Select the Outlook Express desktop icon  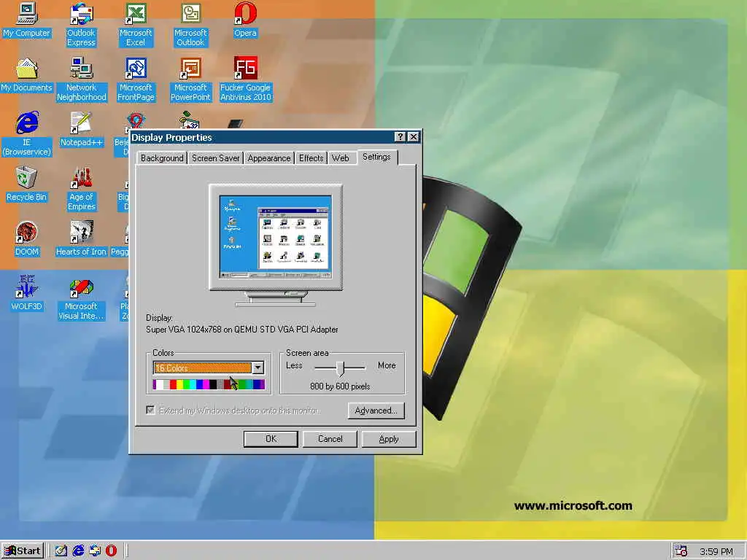(81, 24)
